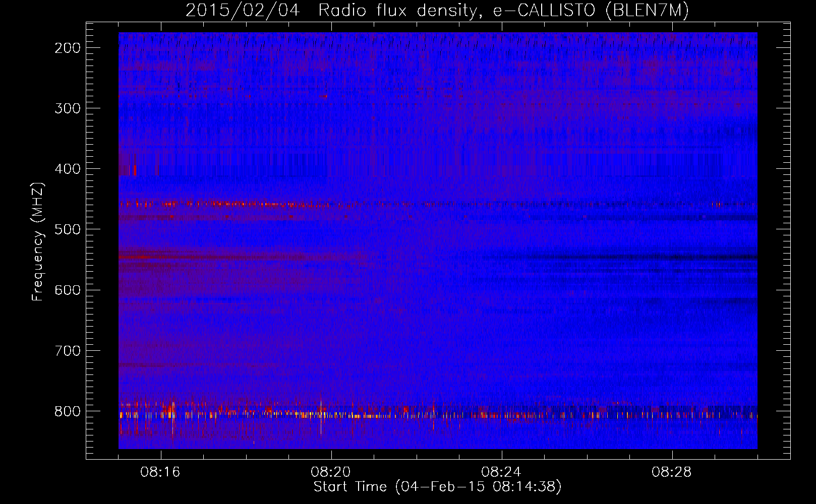The image size is (816, 504).
Task: Click the 600 frequency tick label
Action: coord(67,290)
